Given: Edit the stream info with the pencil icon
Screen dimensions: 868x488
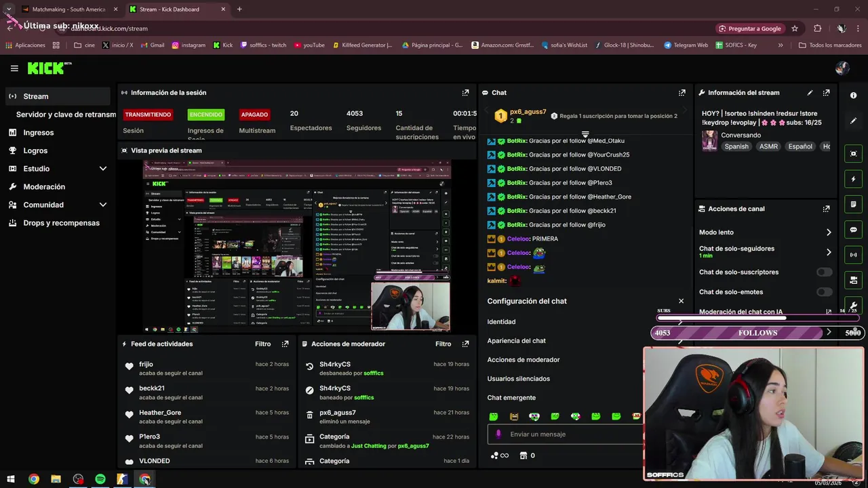Looking at the screenshot, I should pyautogui.click(x=810, y=93).
